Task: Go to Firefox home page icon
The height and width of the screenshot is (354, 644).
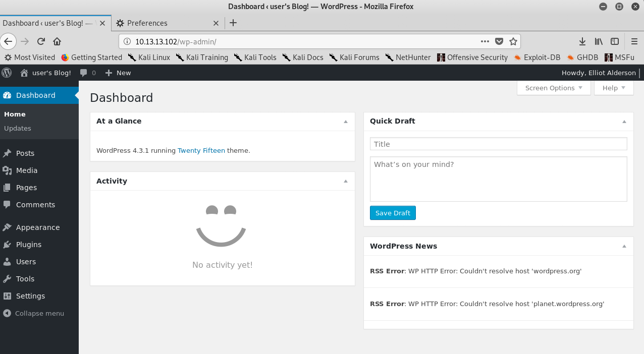Action: pyautogui.click(x=57, y=41)
